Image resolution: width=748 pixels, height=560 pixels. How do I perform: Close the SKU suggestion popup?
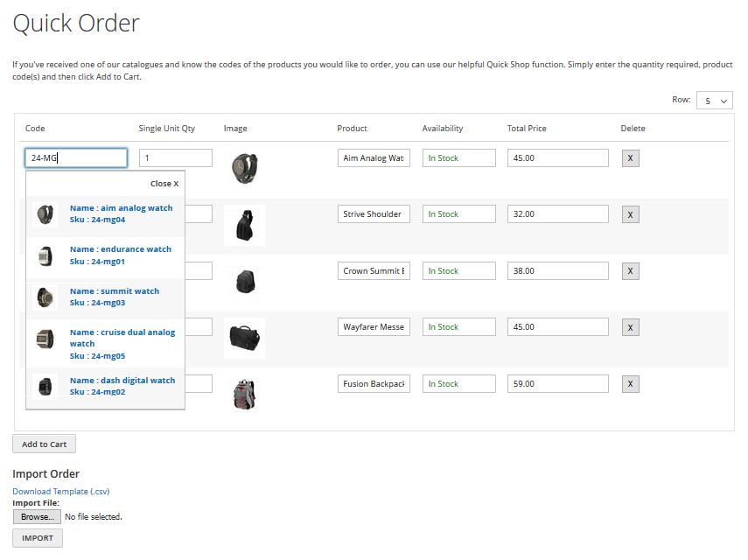pos(164,184)
